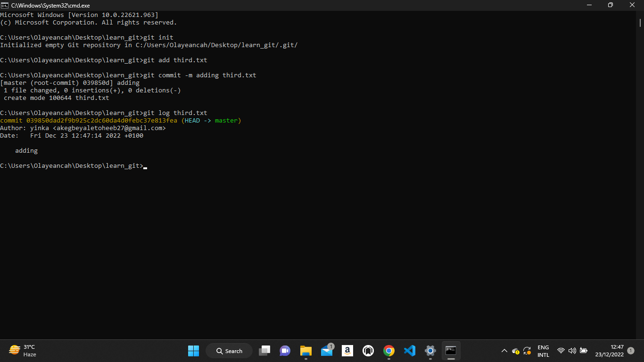Click the cmd.exe title bar icon
The height and width of the screenshot is (362, 644).
(x=4, y=5)
